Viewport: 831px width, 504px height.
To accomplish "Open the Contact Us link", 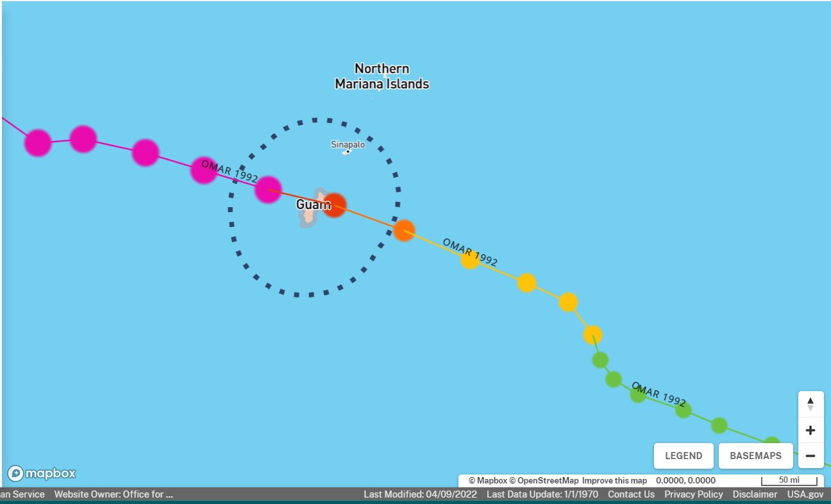I will point(631,494).
